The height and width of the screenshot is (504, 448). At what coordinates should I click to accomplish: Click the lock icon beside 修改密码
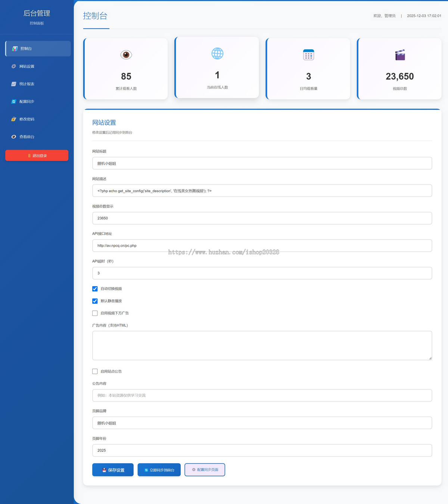pyautogui.click(x=14, y=119)
